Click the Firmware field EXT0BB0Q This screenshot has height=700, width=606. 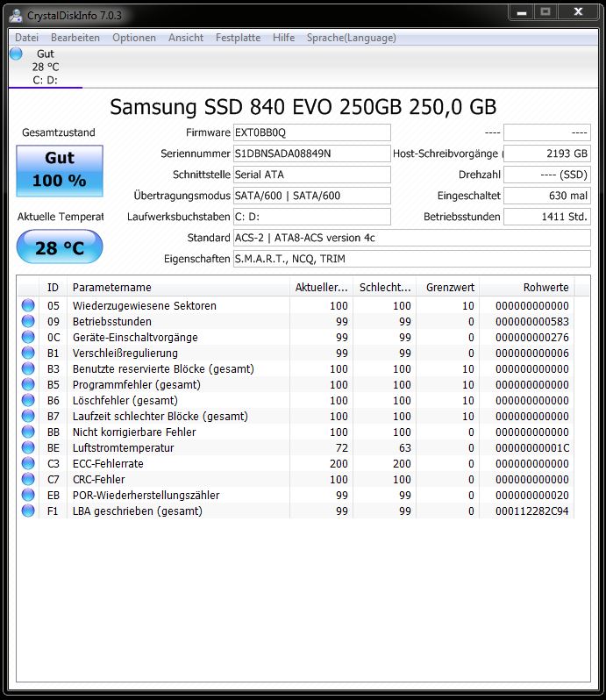(312, 132)
